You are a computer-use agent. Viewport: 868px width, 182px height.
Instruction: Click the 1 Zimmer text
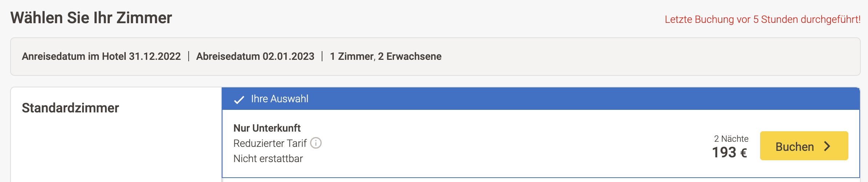coord(351,57)
